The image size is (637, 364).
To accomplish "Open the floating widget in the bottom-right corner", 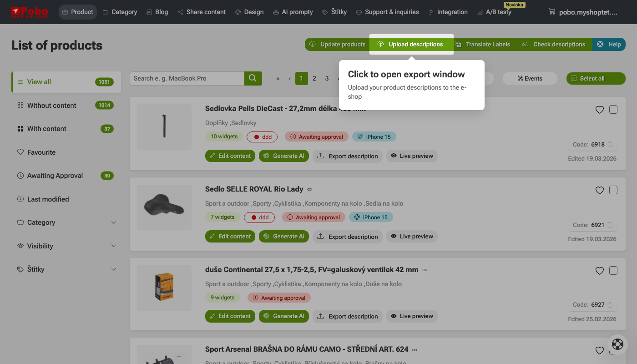I will click(x=617, y=344).
